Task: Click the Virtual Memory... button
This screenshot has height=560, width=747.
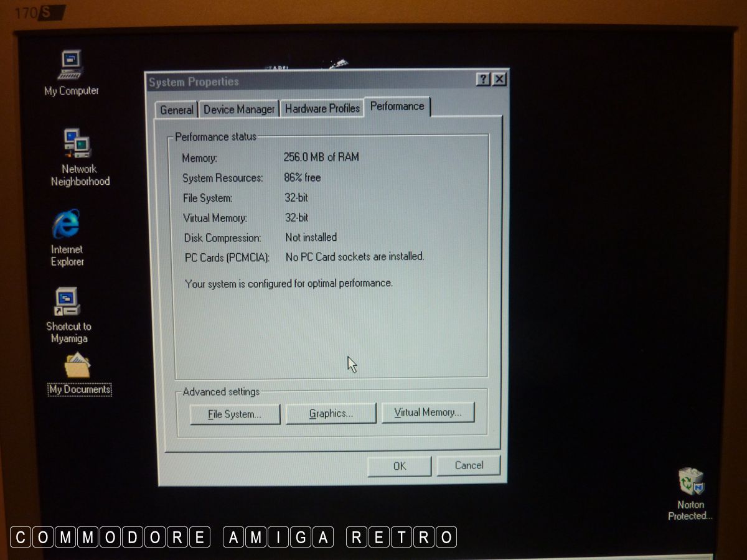Action: coord(428,413)
